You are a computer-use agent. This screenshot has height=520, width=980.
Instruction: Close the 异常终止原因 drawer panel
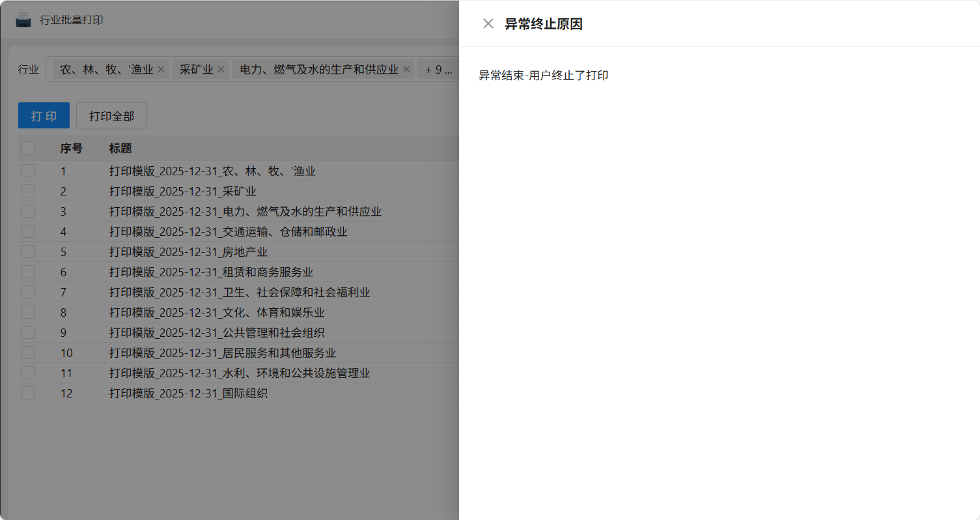(x=488, y=23)
